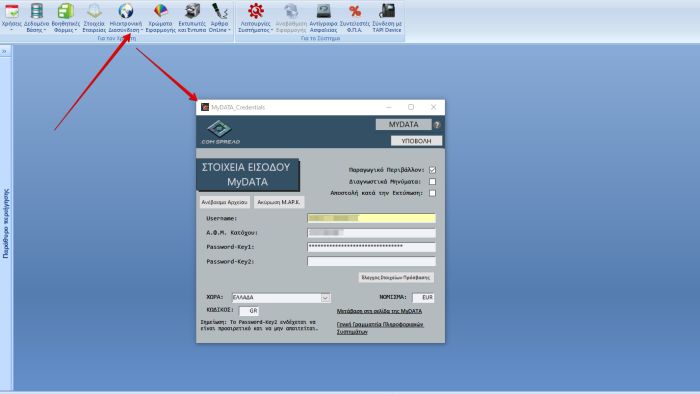This screenshot has height=394, width=700.
Task: Click the ΥΠΟΒΟΛΗ submit button
Action: (416, 141)
